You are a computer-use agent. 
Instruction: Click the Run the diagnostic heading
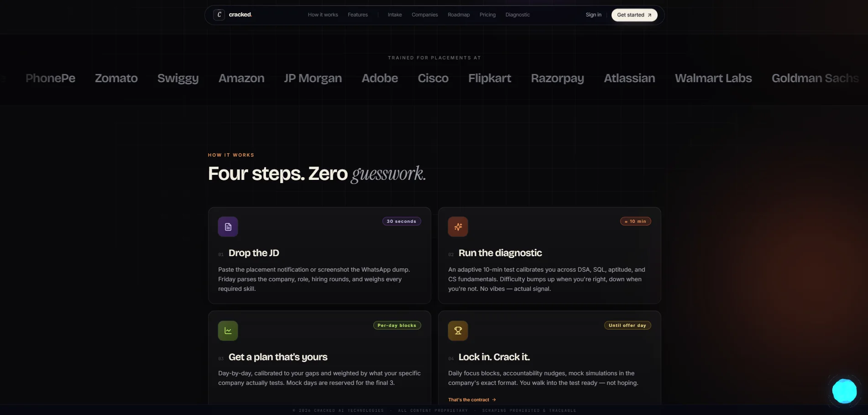point(500,253)
